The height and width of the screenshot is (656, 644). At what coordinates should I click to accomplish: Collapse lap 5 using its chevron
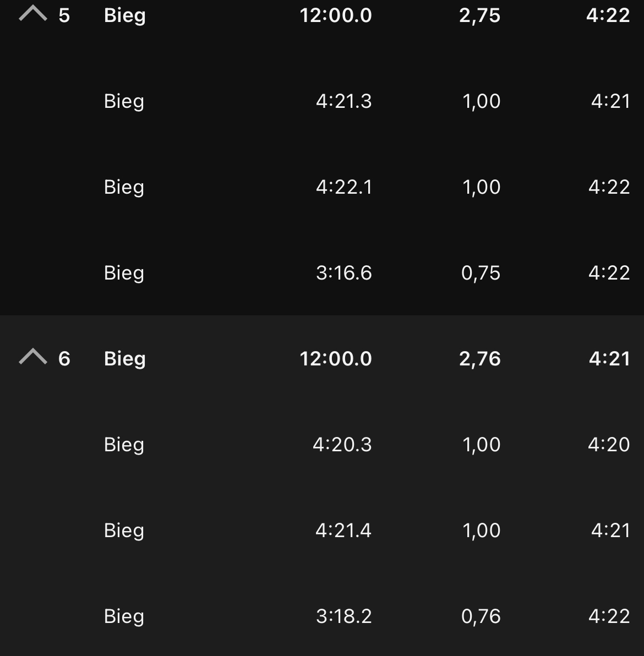(33, 14)
